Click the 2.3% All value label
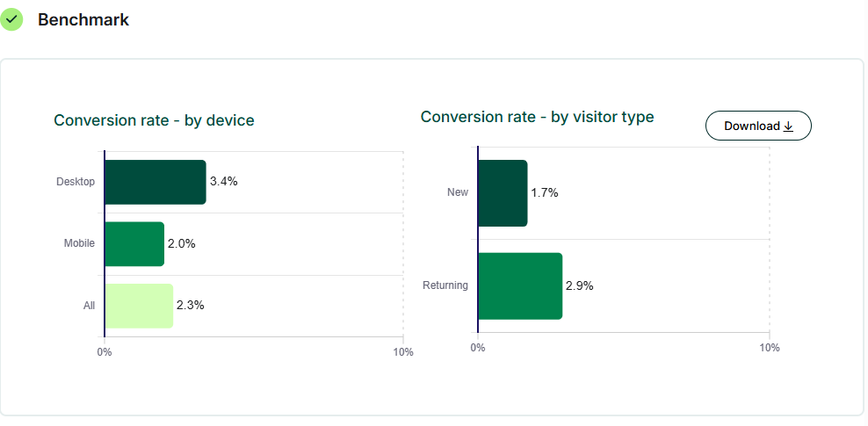The width and height of the screenshot is (868, 426). tap(191, 306)
